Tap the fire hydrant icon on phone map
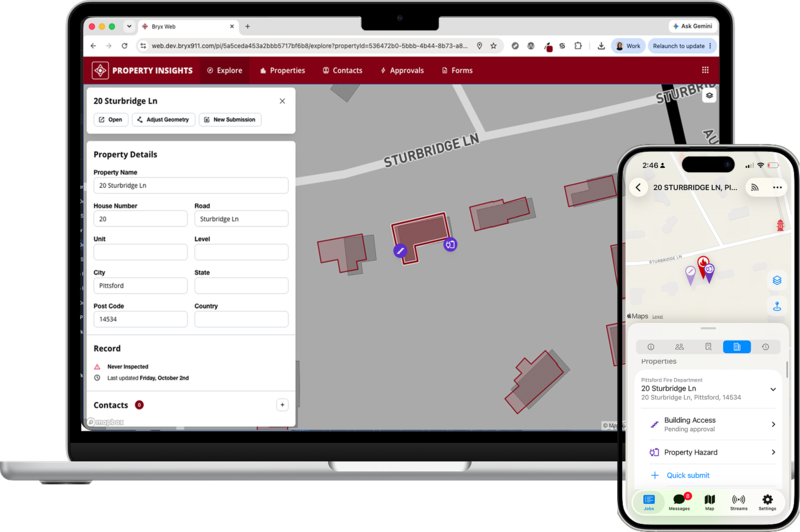This screenshot has height=532, width=800. (x=780, y=225)
